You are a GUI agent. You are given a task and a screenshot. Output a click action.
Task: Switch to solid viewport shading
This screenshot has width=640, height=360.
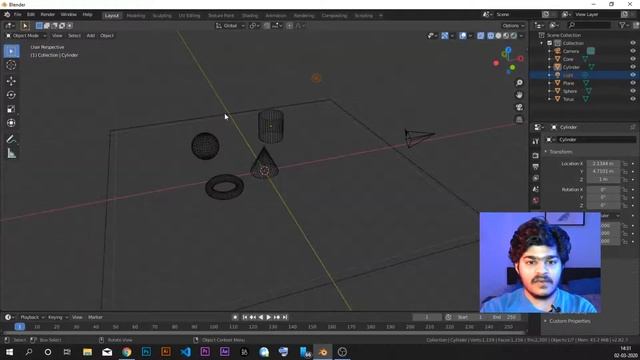[x=498, y=36]
